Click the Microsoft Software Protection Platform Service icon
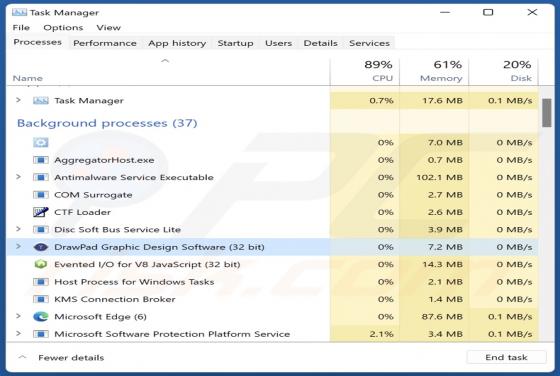 coord(41,334)
